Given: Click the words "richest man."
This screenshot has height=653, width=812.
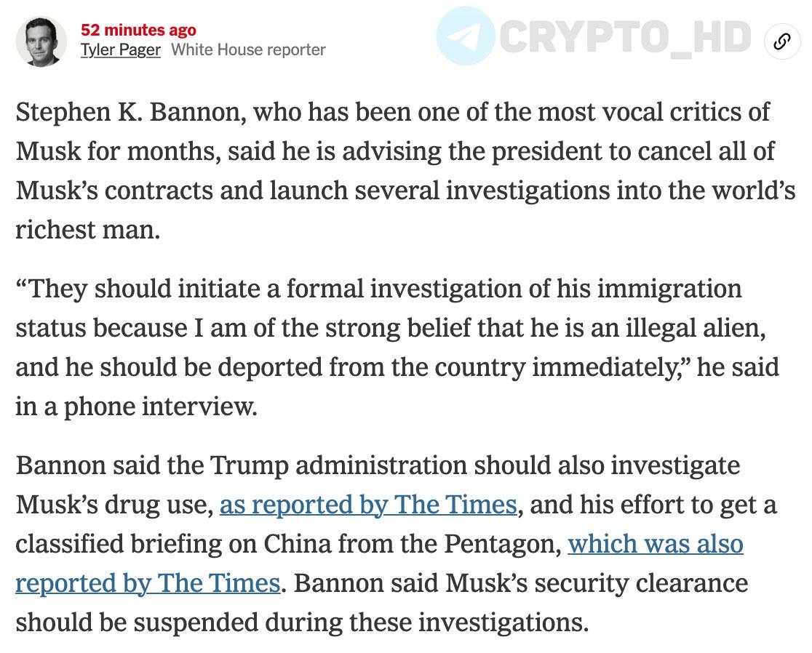Looking at the screenshot, I should click(x=88, y=230).
